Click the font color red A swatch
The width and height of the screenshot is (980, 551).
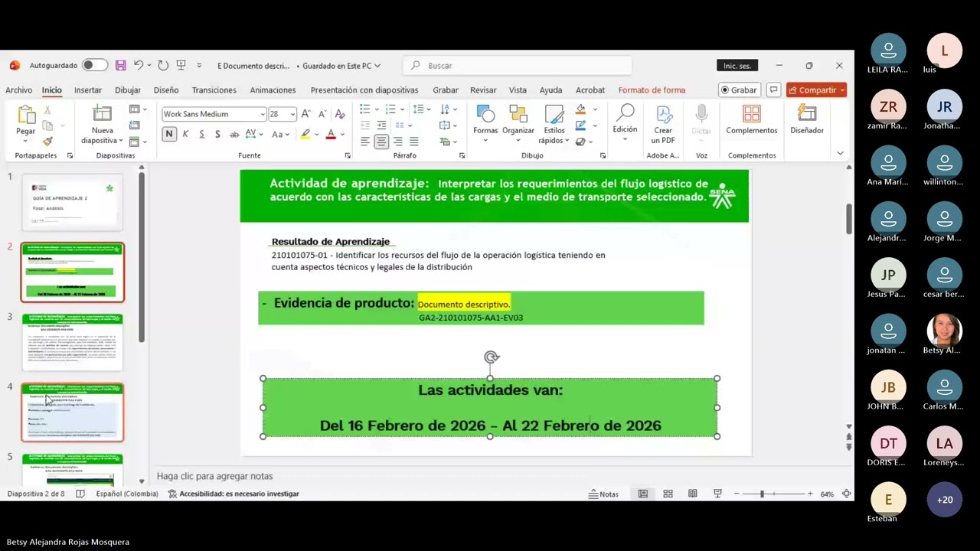(x=331, y=134)
